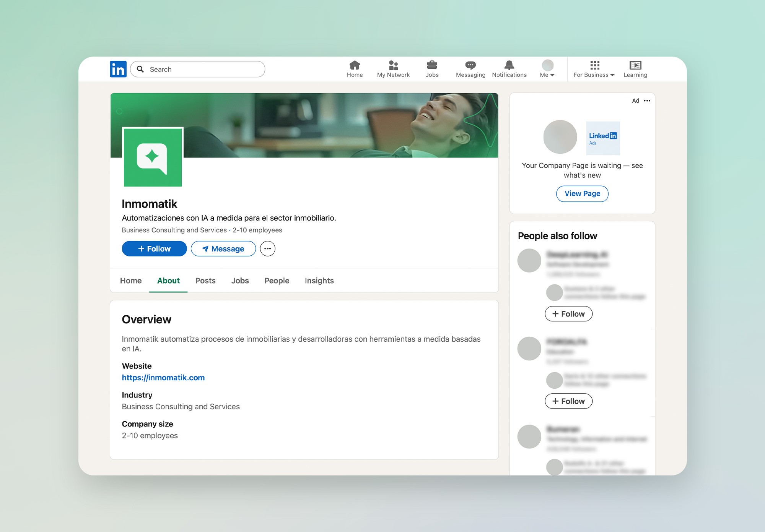Follow the Inmomatik company page
Viewport: 765px width, 532px height.
tap(154, 249)
